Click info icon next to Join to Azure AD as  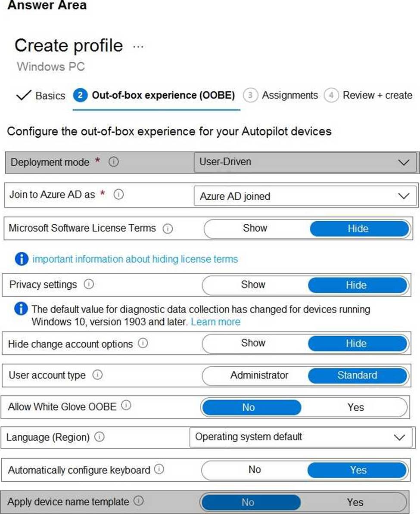[x=119, y=195]
